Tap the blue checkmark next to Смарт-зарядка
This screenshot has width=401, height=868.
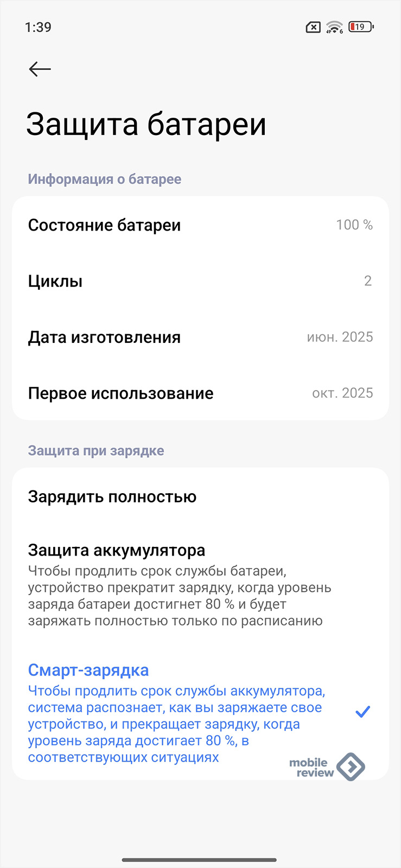(x=362, y=712)
